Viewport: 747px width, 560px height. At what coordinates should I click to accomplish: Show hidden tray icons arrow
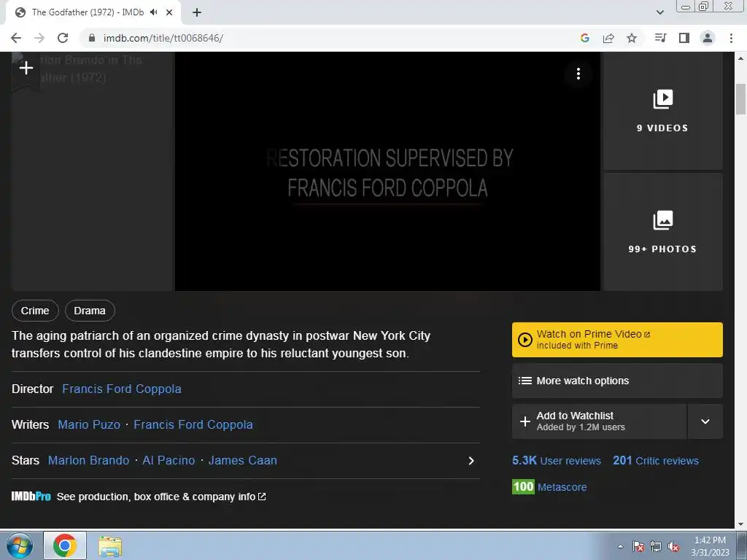[x=620, y=546]
